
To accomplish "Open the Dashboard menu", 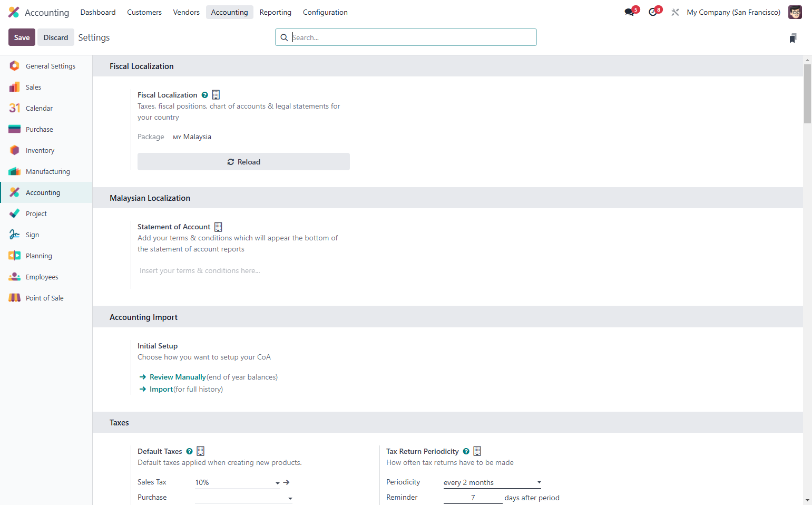I will [x=98, y=12].
